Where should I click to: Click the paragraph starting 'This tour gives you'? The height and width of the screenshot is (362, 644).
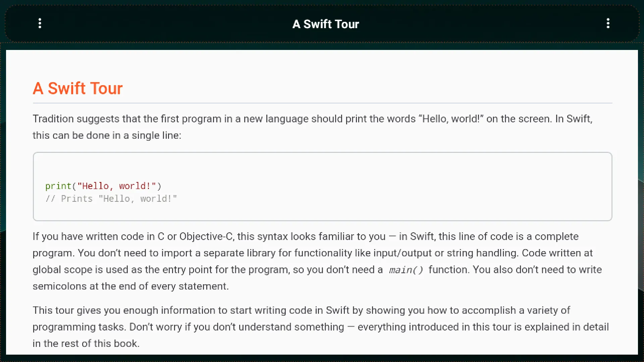coord(321,327)
